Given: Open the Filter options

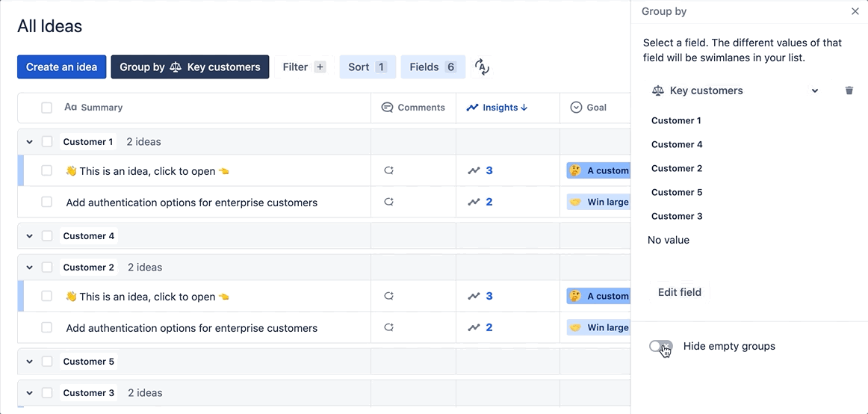Looking at the screenshot, I should pyautogui.click(x=304, y=67).
